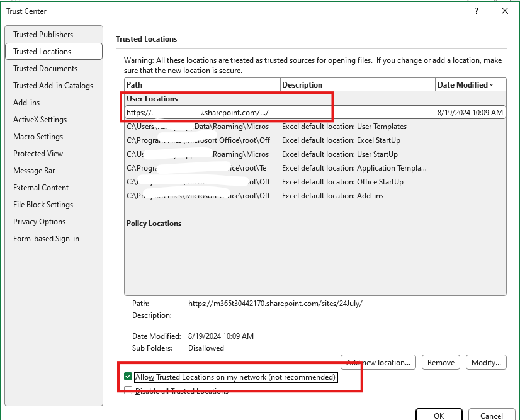The height and width of the screenshot is (420, 520).
Task: Sort by the Path column header
Action: coord(202,84)
